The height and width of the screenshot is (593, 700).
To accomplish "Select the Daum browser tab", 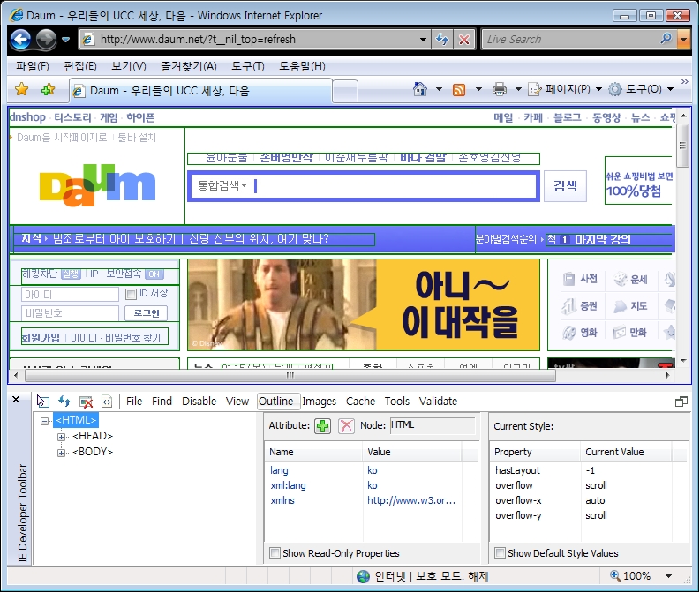I will (x=201, y=91).
